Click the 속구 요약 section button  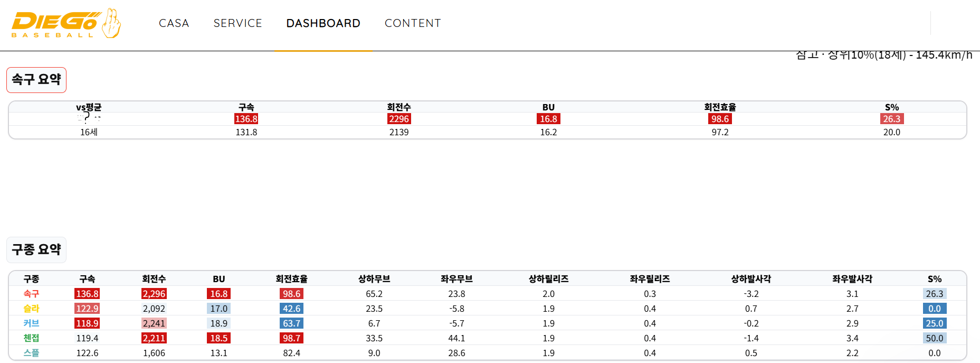point(36,80)
